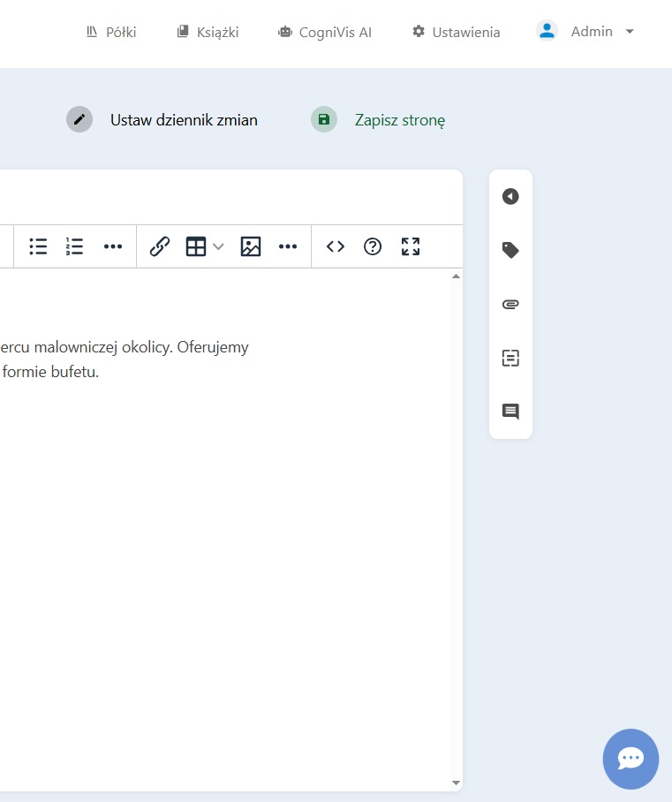Open the page tags panel

point(510,251)
